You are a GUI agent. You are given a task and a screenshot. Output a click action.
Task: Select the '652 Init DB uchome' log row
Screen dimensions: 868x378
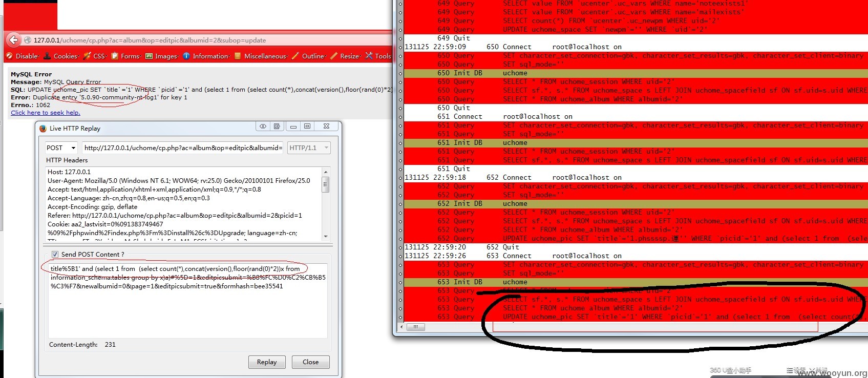pos(636,203)
